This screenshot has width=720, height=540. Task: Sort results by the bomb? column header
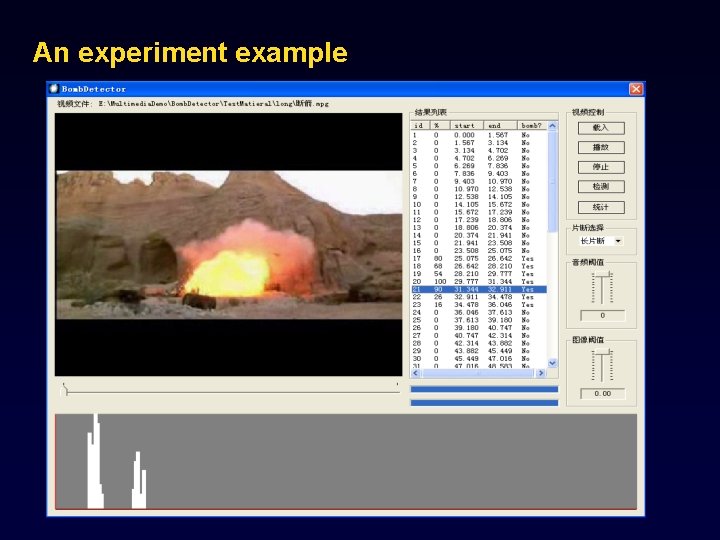click(x=532, y=125)
